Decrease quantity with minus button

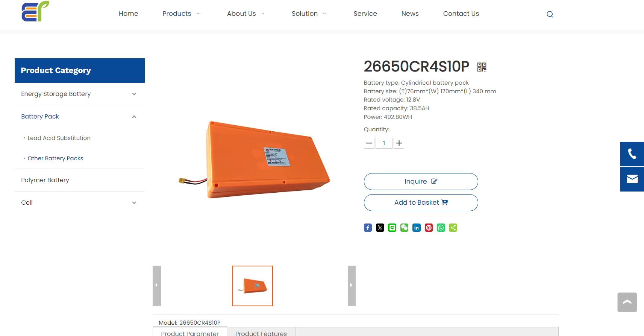pos(369,143)
